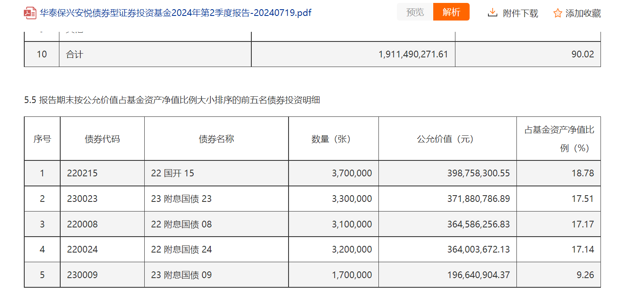Click the 364,586,256.83 fair value cell

pos(478,224)
